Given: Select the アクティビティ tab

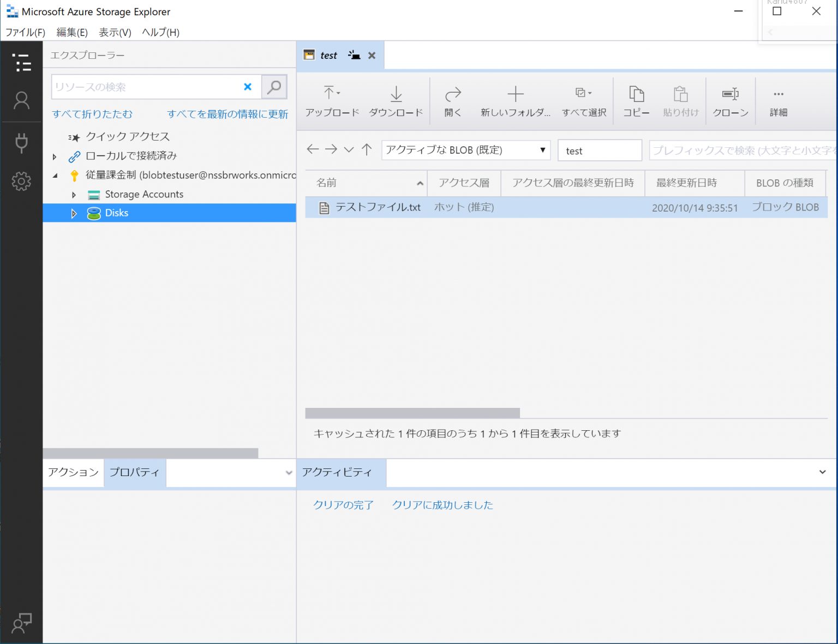Looking at the screenshot, I should coord(342,472).
